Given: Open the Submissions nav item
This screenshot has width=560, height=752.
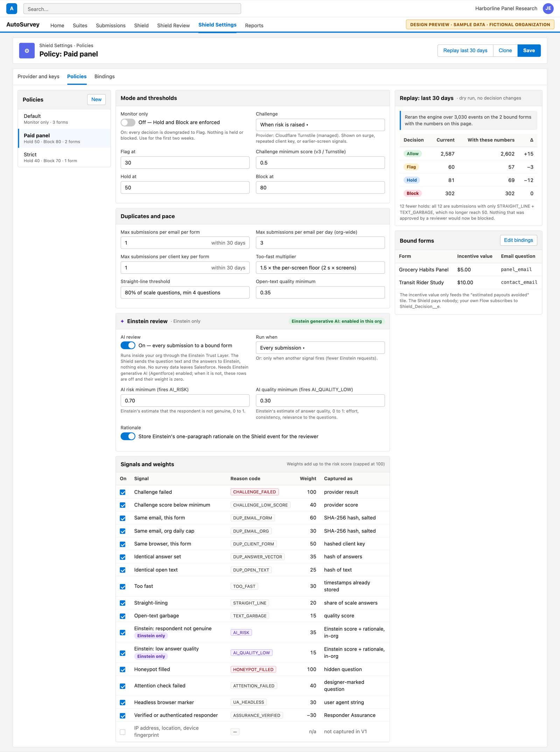Looking at the screenshot, I should [111, 26].
